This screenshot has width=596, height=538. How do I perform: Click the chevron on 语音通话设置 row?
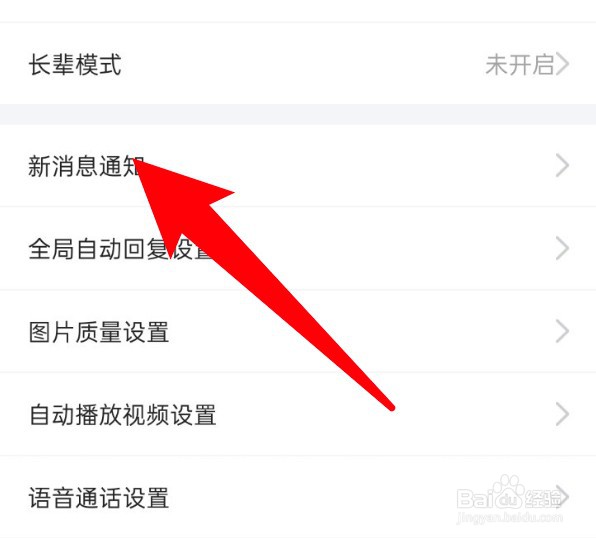(563, 497)
